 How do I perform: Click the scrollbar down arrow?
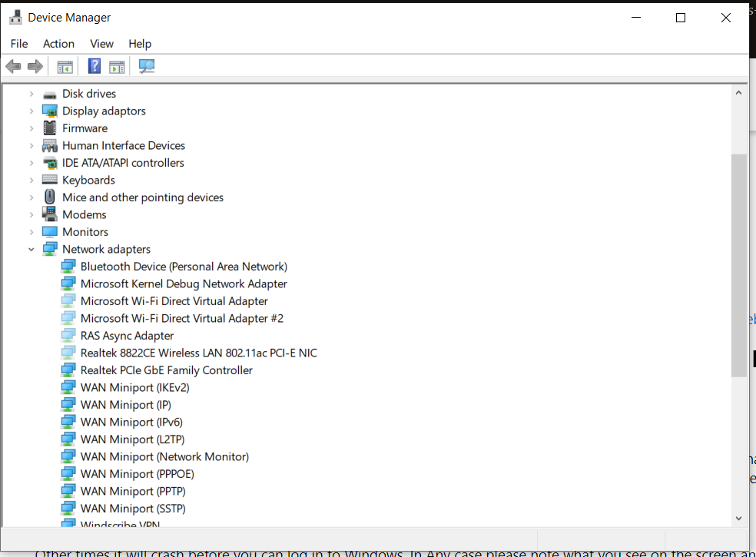[x=738, y=519]
